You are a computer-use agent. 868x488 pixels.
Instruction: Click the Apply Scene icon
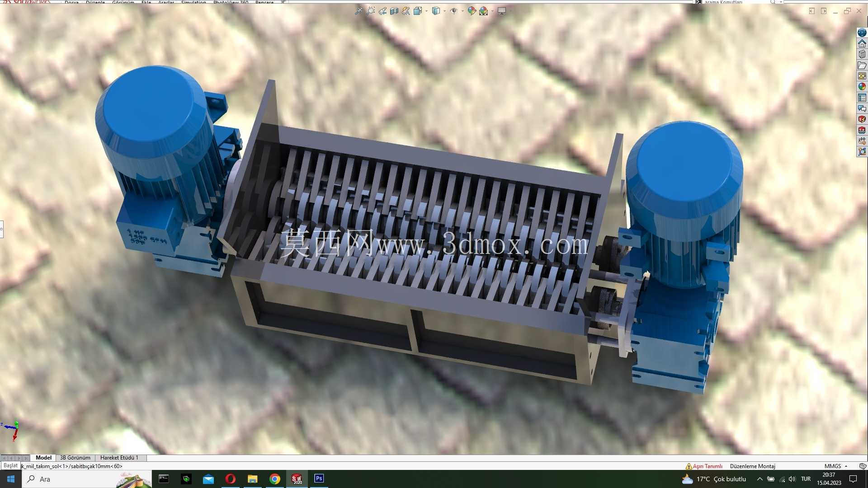click(x=484, y=11)
